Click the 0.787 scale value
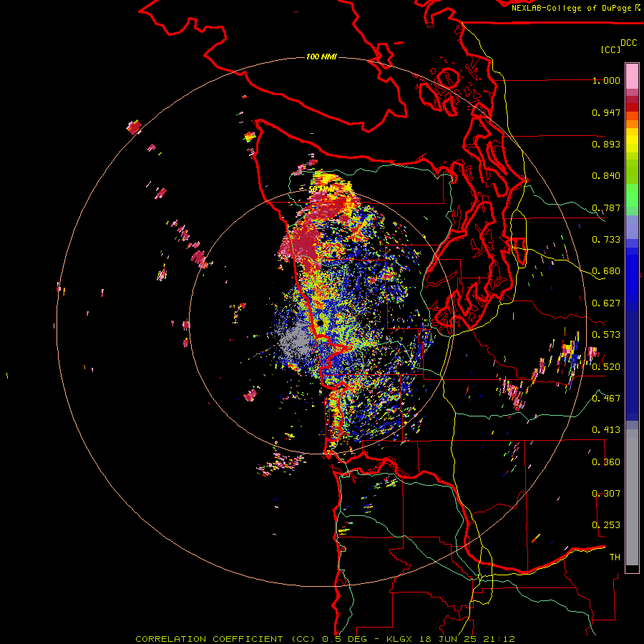The height and width of the screenshot is (644, 644). (x=606, y=208)
